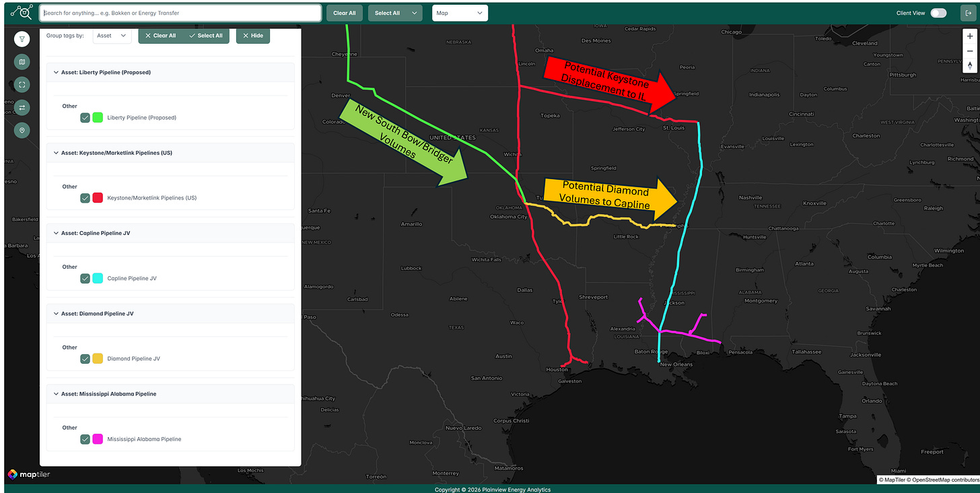Focus the Search for anything field
The image size is (980, 493).
coord(180,13)
